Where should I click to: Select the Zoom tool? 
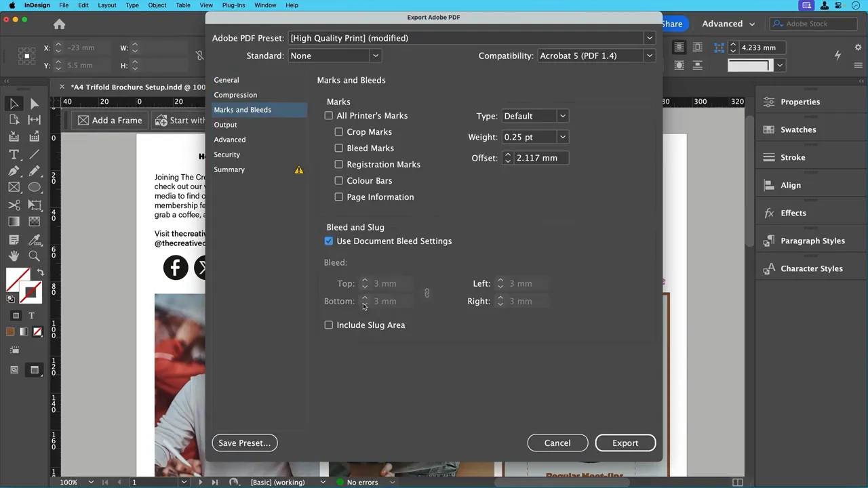[x=34, y=256]
